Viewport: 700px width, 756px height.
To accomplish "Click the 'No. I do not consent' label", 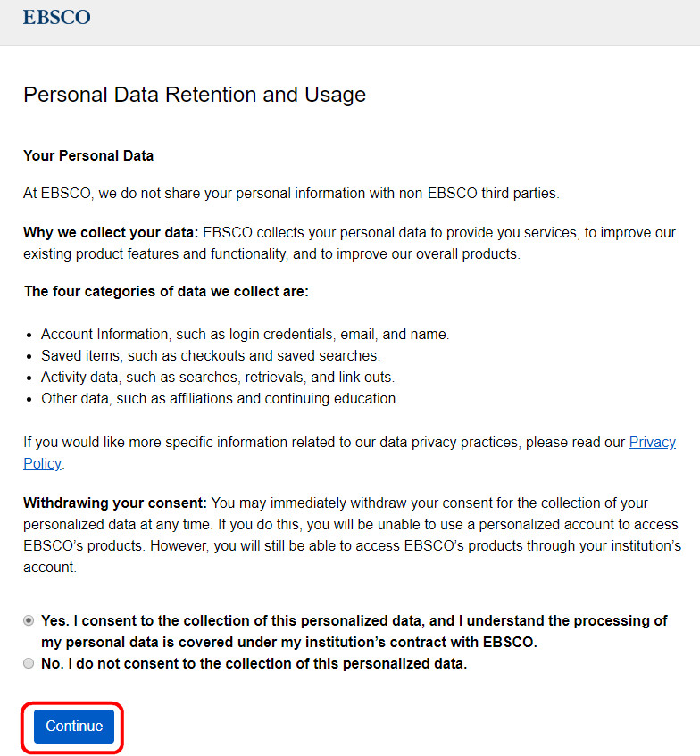I will 254,663.
